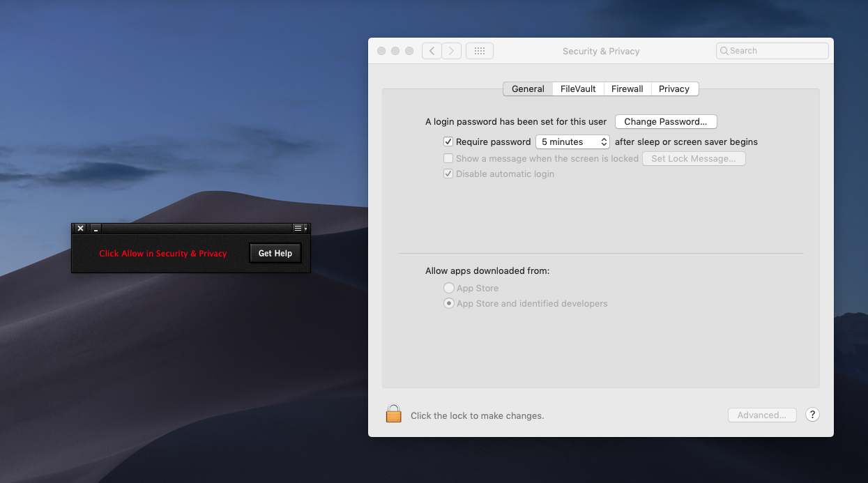This screenshot has height=483, width=868.
Task: Click 'A login password has been set' text
Action: 516,121
